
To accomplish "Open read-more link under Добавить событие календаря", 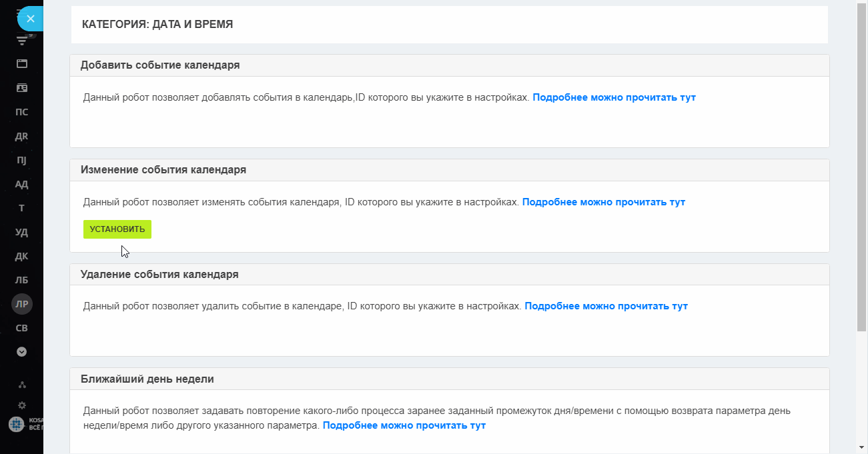I will coord(614,97).
